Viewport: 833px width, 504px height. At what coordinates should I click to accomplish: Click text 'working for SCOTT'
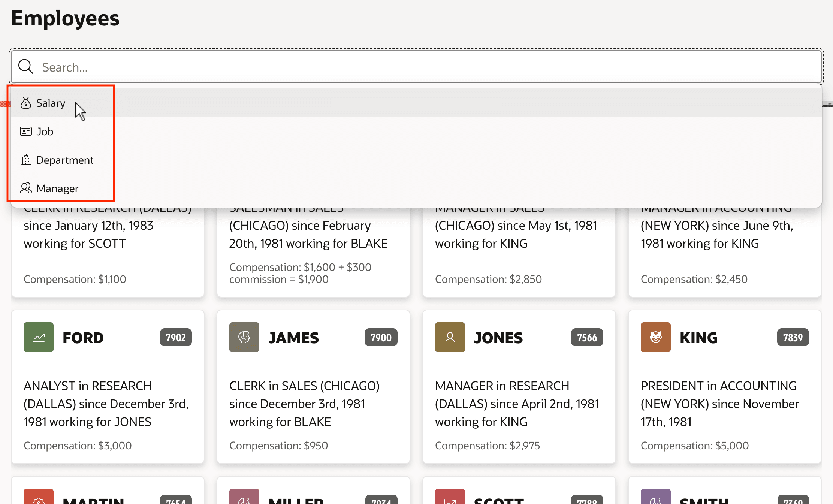coord(75,244)
